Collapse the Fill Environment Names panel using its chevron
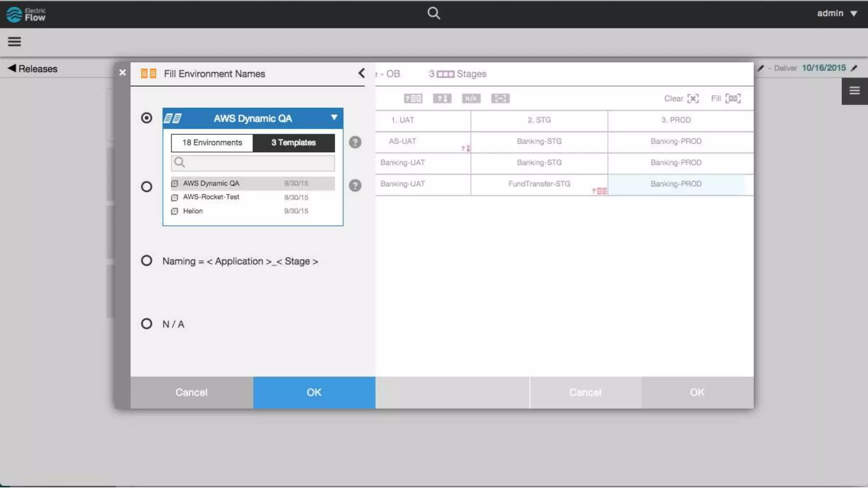868x488 pixels. [x=361, y=73]
